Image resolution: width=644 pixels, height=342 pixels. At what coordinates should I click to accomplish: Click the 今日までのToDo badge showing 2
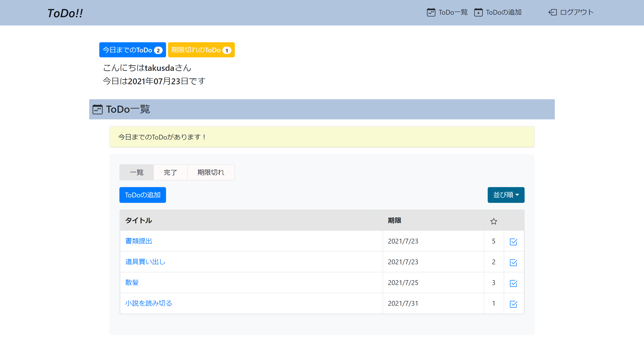[x=132, y=50]
